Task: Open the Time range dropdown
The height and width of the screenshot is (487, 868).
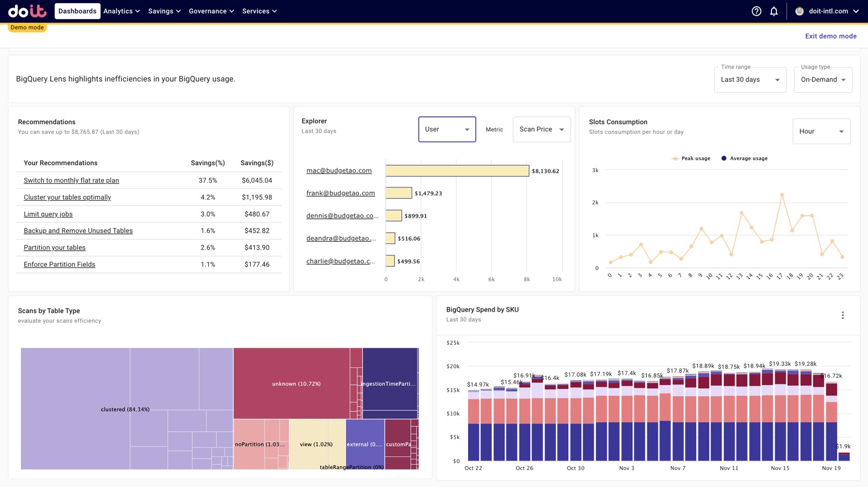Action: tap(750, 79)
